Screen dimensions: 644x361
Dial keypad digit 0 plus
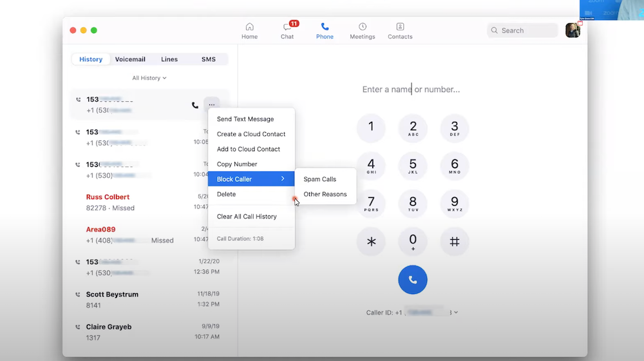(413, 241)
